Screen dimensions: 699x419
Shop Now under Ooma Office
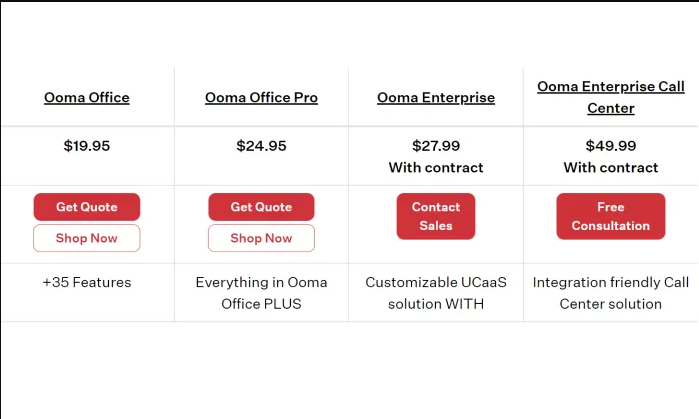pyautogui.click(x=86, y=238)
